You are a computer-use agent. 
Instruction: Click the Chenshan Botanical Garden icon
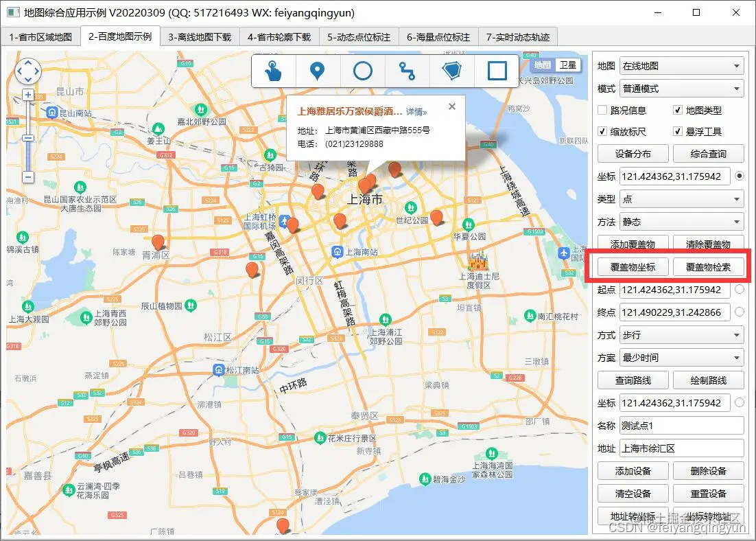pos(191,305)
